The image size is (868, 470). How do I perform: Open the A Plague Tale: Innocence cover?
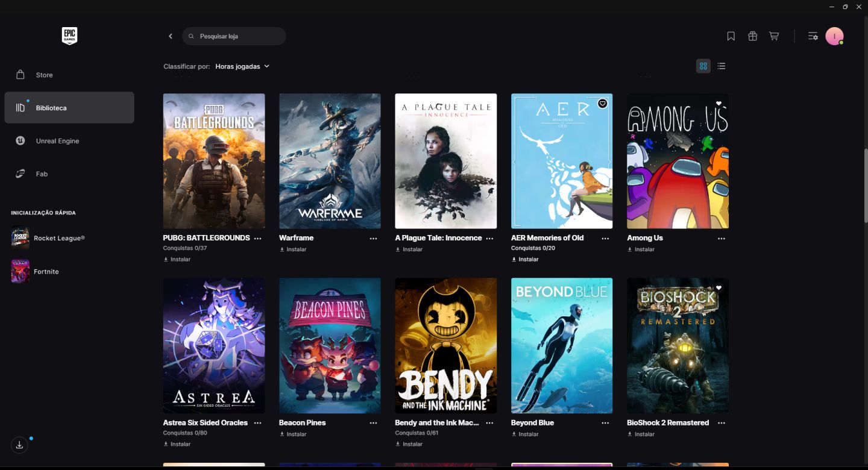446,161
